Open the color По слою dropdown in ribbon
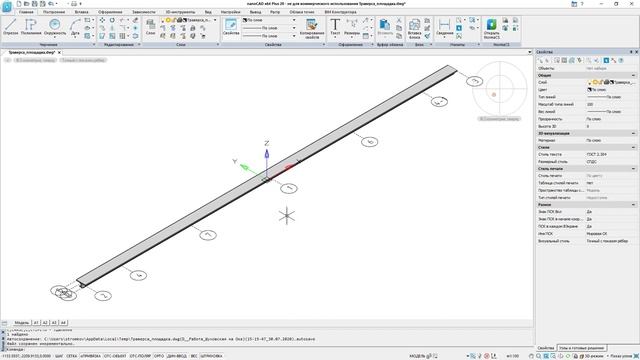The width and height of the screenshot is (640, 360). pyautogui.click(x=294, y=20)
